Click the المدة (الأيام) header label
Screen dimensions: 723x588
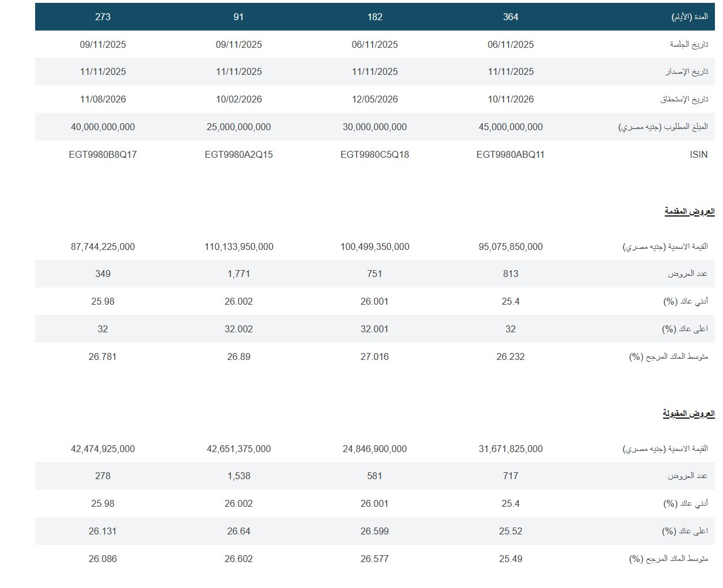coord(689,17)
